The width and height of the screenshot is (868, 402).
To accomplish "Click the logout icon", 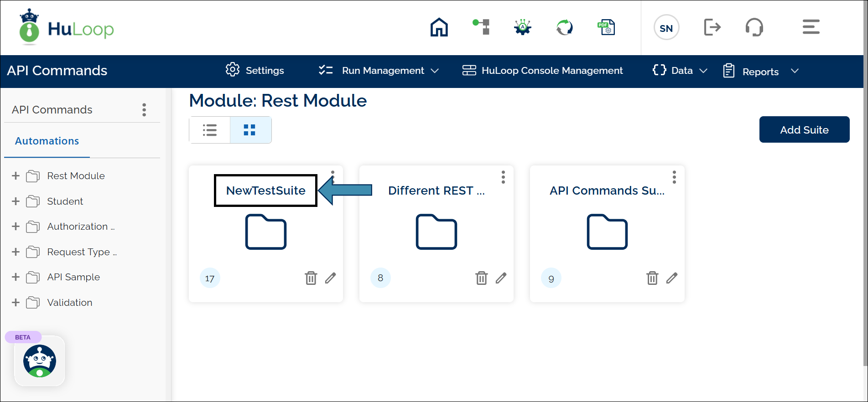I will pos(712,27).
